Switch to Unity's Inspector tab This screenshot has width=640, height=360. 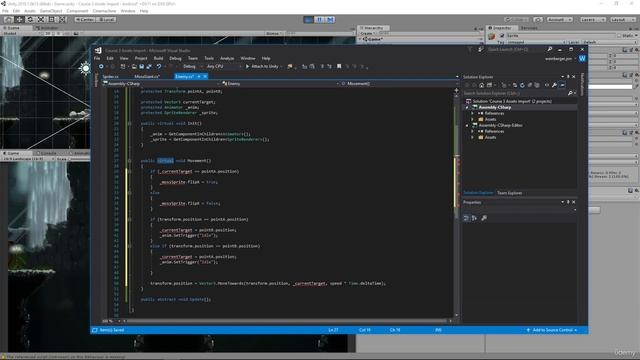(x=502, y=28)
